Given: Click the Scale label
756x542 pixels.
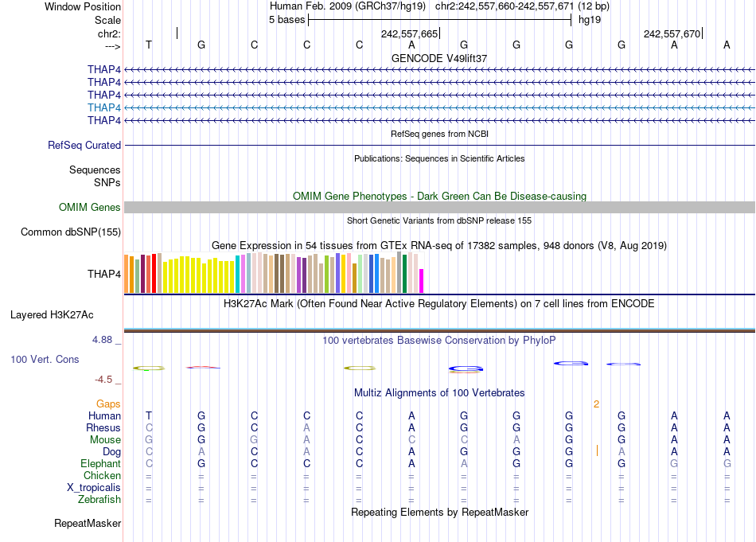Looking at the screenshot, I should click(107, 20).
